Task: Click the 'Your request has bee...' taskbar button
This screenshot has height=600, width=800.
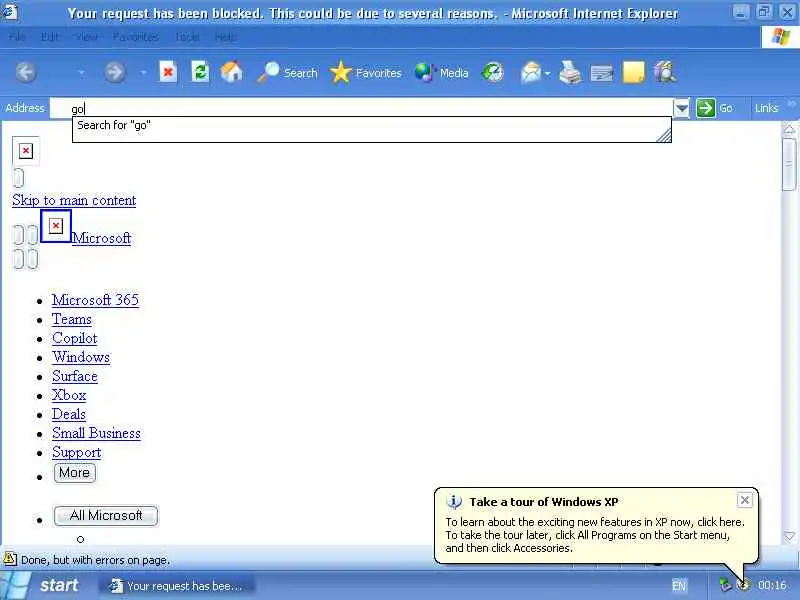Action: [176, 586]
